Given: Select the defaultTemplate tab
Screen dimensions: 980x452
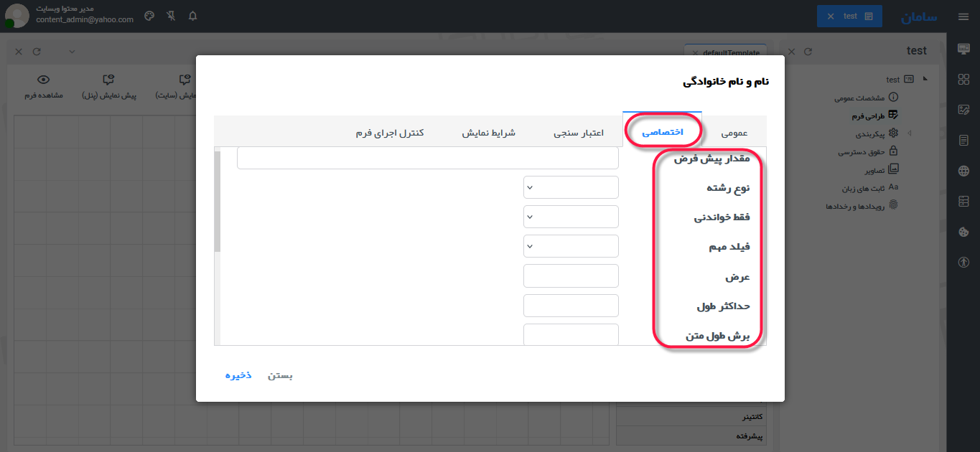Looking at the screenshot, I should tap(726, 54).
